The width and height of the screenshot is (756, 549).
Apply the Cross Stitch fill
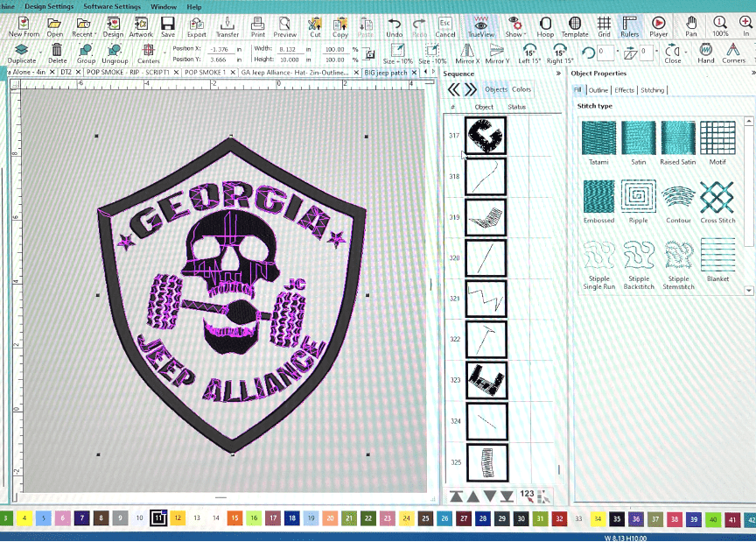[x=717, y=201]
